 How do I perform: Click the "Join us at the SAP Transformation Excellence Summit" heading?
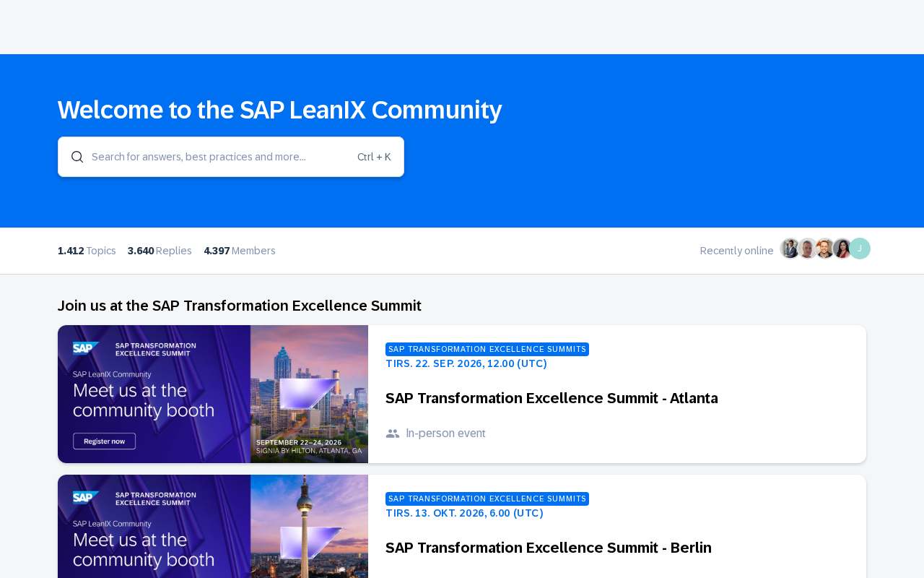click(x=240, y=306)
